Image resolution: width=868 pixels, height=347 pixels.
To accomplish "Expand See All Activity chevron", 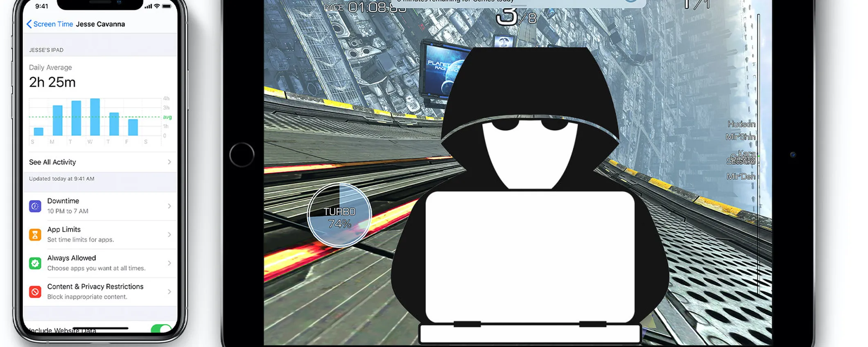I will coord(169,162).
